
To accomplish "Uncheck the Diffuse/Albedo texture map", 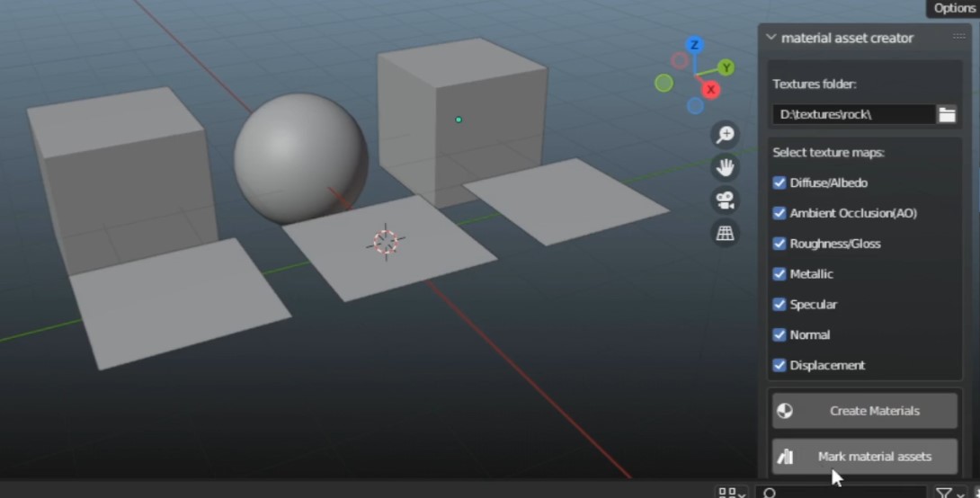I will [x=780, y=182].
